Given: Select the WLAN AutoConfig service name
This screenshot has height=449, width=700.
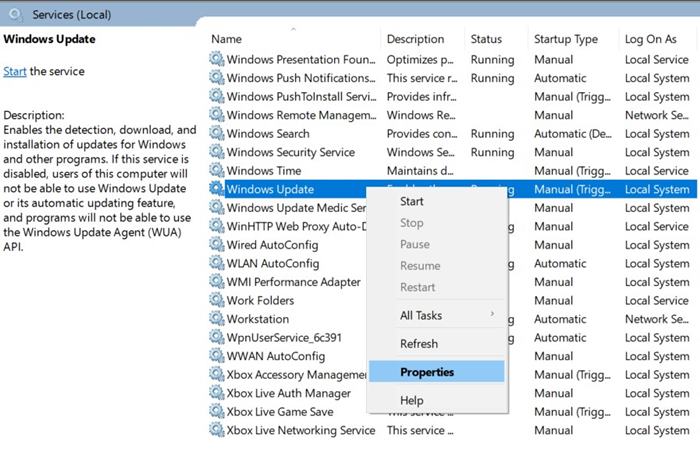Looking at the screenshot, I should 273,263.
